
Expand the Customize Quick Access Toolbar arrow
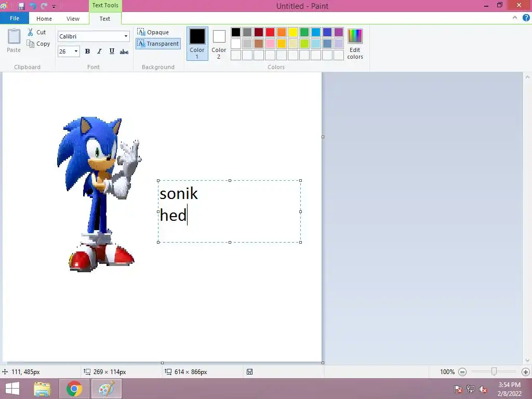tap(54, 7)
